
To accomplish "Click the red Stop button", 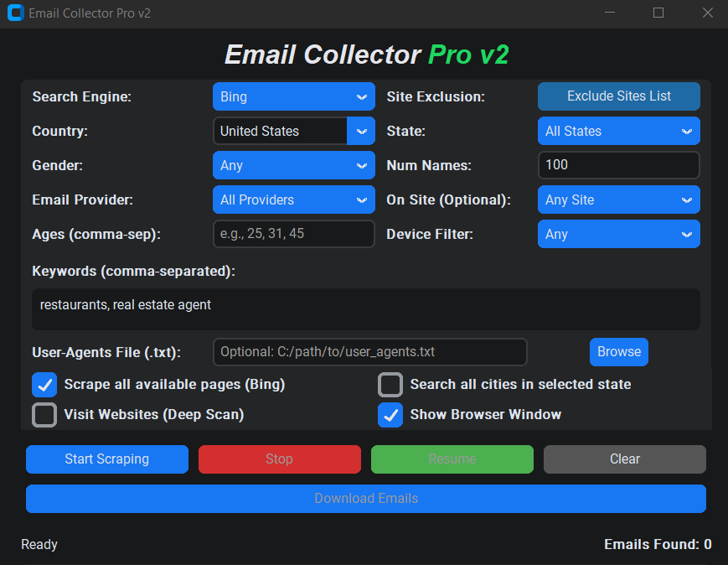I will click(279, 459).
